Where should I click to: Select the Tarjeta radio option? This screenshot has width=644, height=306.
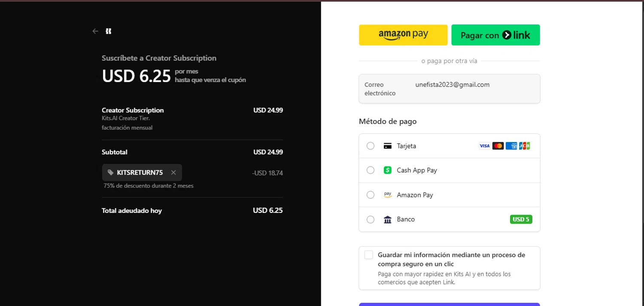[371, 146]
